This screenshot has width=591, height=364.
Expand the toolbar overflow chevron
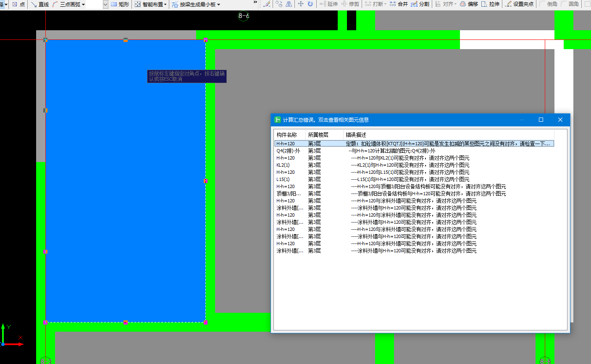click(255, 3)
